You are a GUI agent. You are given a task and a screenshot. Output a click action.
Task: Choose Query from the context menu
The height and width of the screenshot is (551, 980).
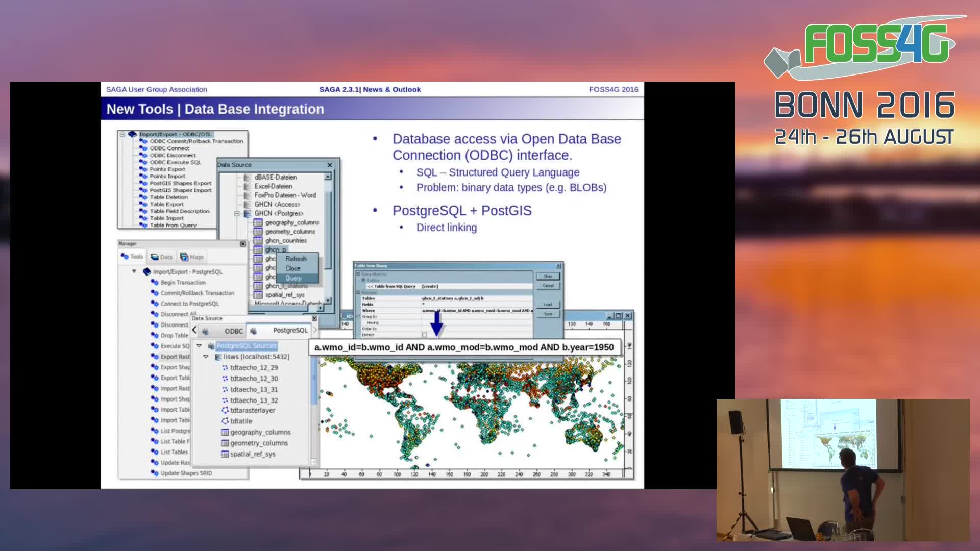pos(298,278)
